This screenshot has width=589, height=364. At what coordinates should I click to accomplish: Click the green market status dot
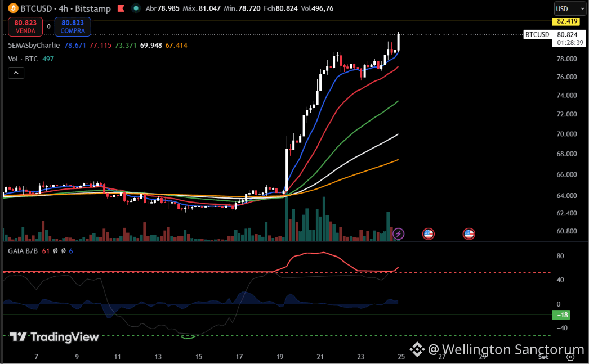[x=136, y=8]
